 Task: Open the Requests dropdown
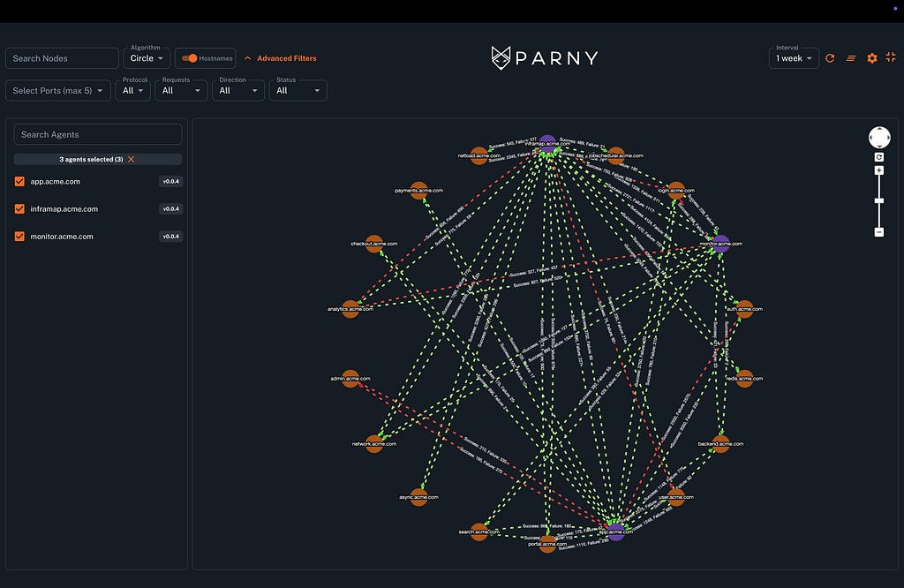coord(181,91)
